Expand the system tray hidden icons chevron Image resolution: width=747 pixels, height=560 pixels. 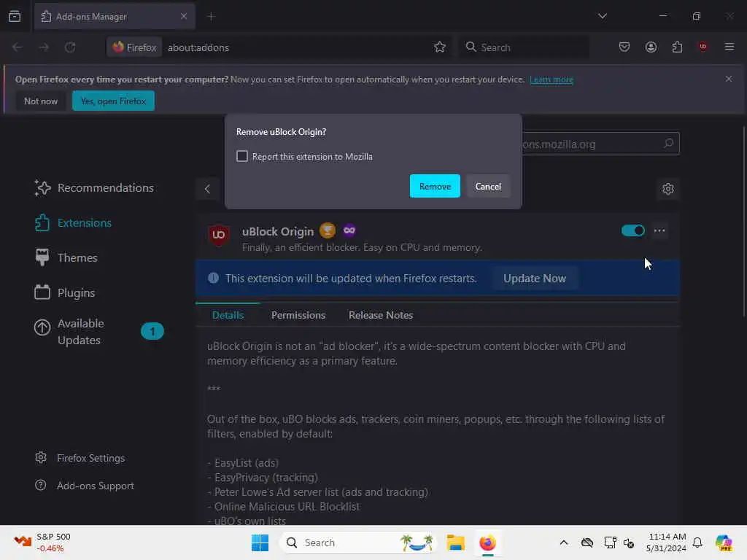564,542
